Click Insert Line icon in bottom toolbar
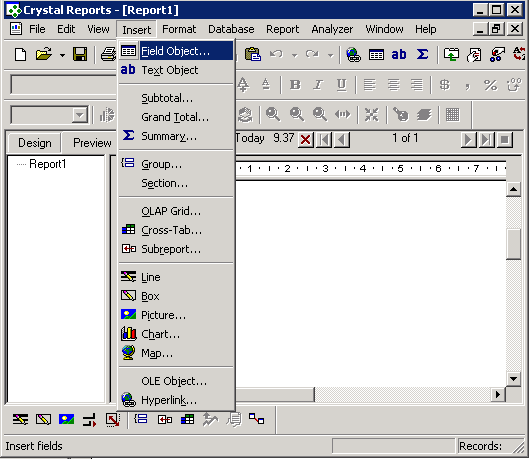This screenshot has width=529, height=459. 21,420
